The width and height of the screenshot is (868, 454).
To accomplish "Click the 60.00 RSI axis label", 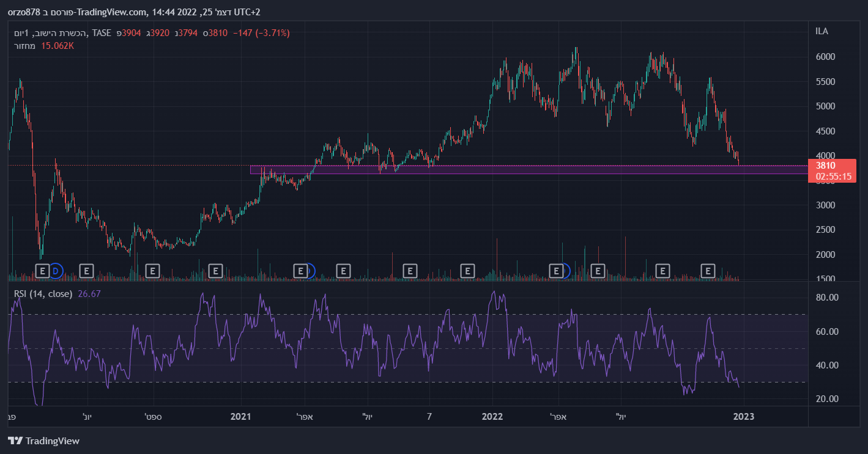I will pos(827,332).
